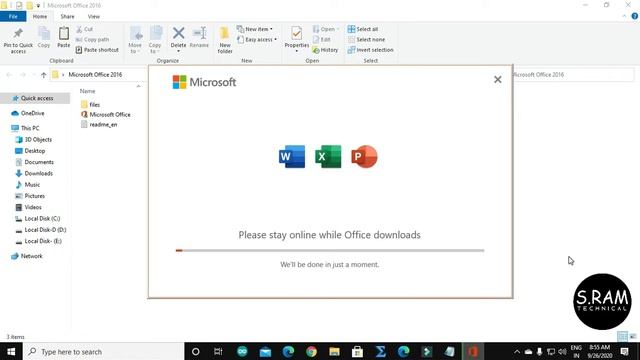Click History in the Open group
The height and width of the screenshot is (360, 640).
[x=325, y=50]
